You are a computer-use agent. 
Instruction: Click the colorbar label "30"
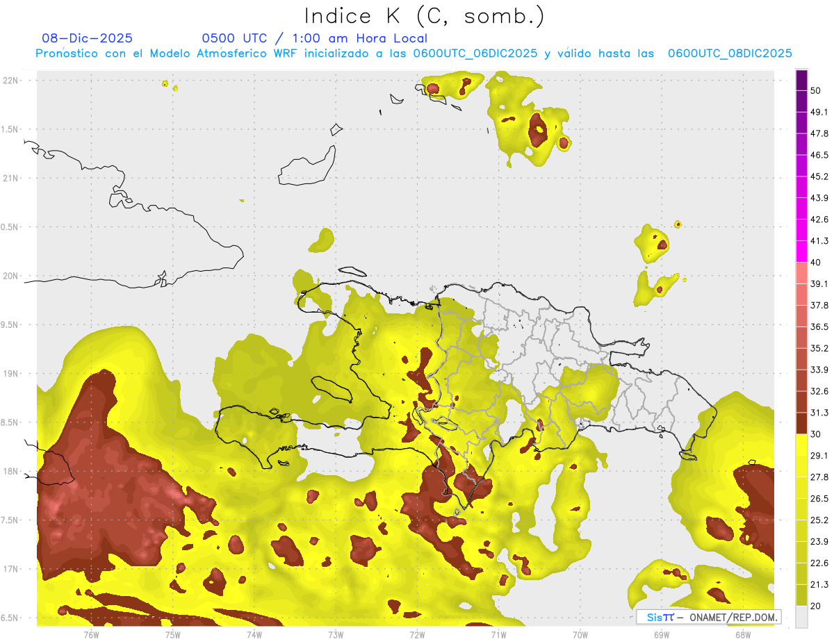coord(817,434)
